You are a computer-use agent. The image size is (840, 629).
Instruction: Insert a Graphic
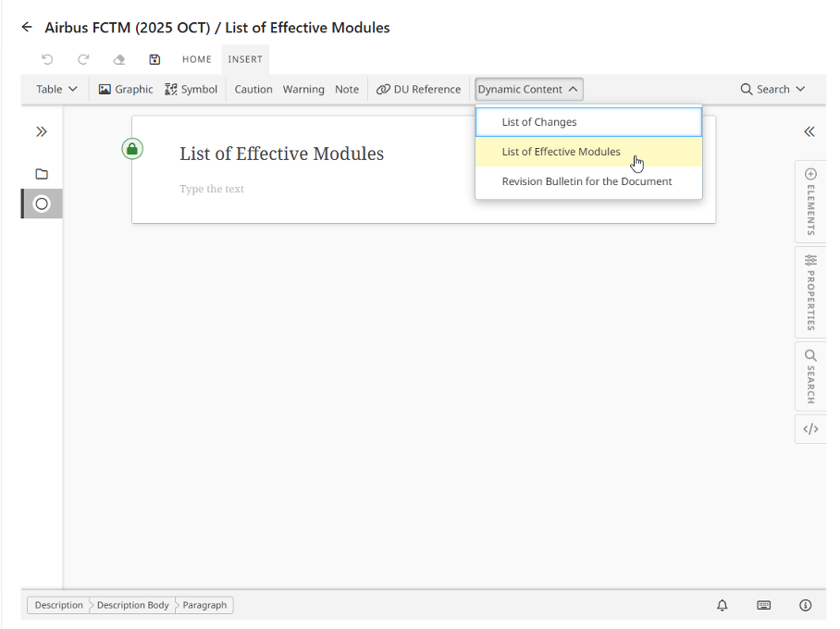(126, 90)
